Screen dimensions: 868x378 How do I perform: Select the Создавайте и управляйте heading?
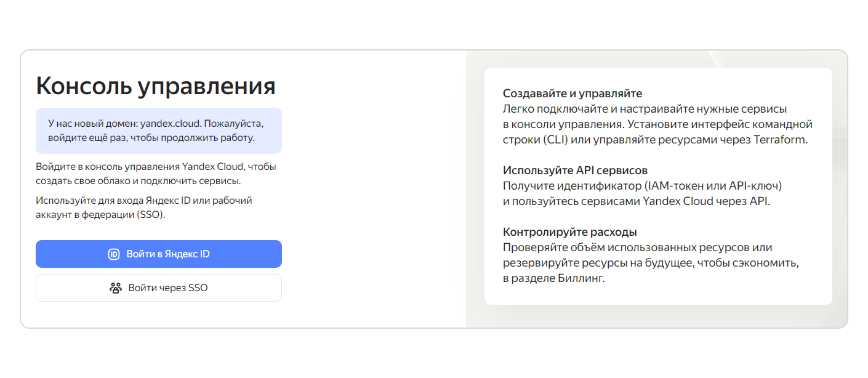(573, 94)
